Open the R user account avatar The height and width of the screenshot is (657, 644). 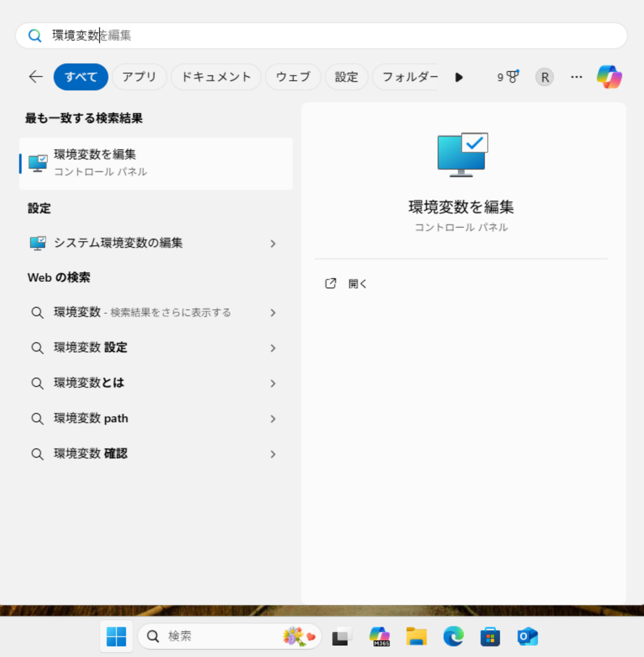(x=544, y=77)
